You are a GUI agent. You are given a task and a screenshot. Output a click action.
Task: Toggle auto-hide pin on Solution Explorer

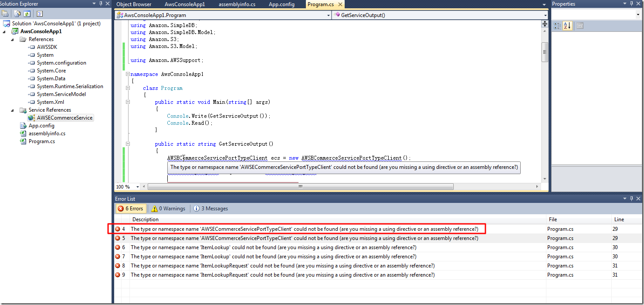tap(101, 4)
